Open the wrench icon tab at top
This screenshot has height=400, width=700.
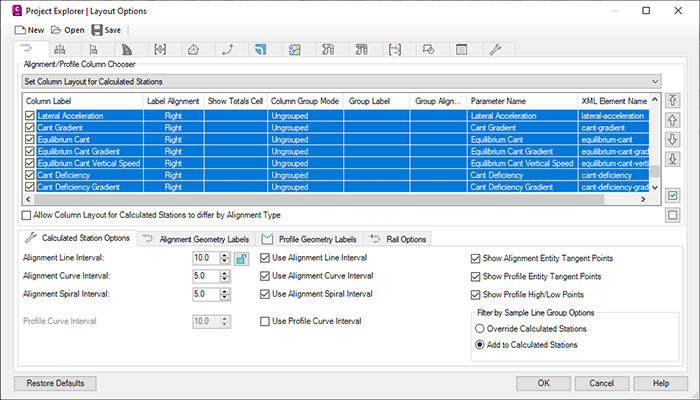497,48
